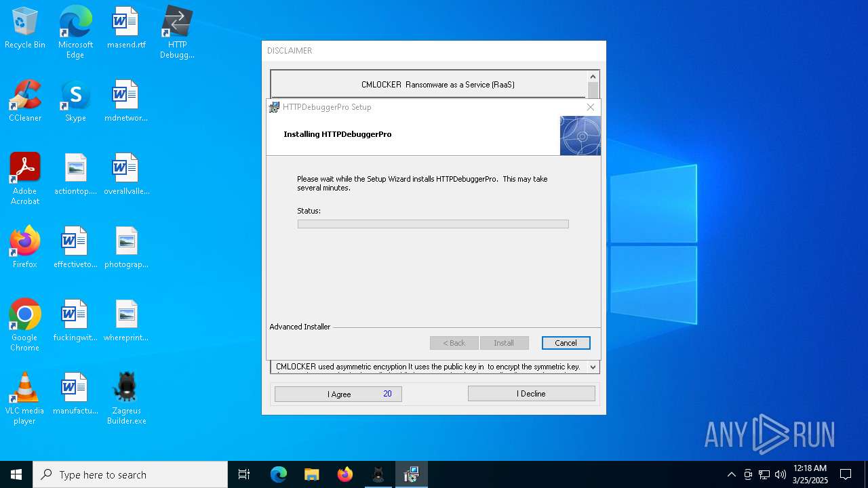
Task: Open the Adobe Acrobat desktop shortcut
Action: (x=25, y=179)
